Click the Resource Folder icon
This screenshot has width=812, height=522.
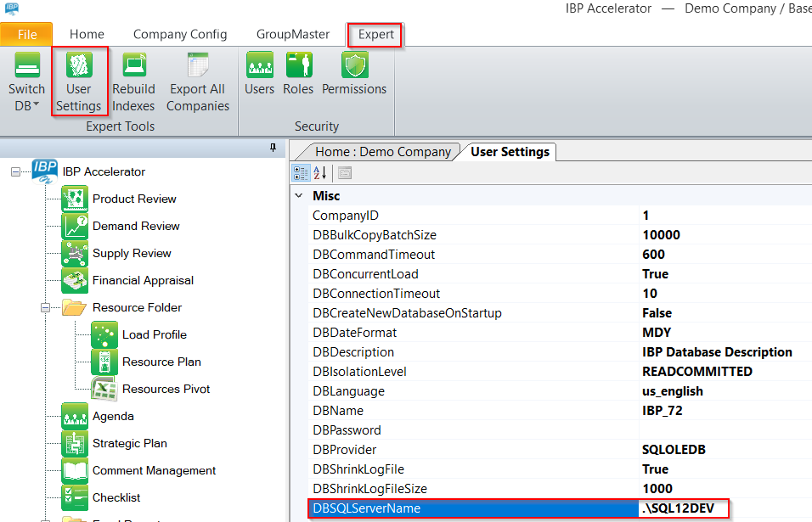74,307
